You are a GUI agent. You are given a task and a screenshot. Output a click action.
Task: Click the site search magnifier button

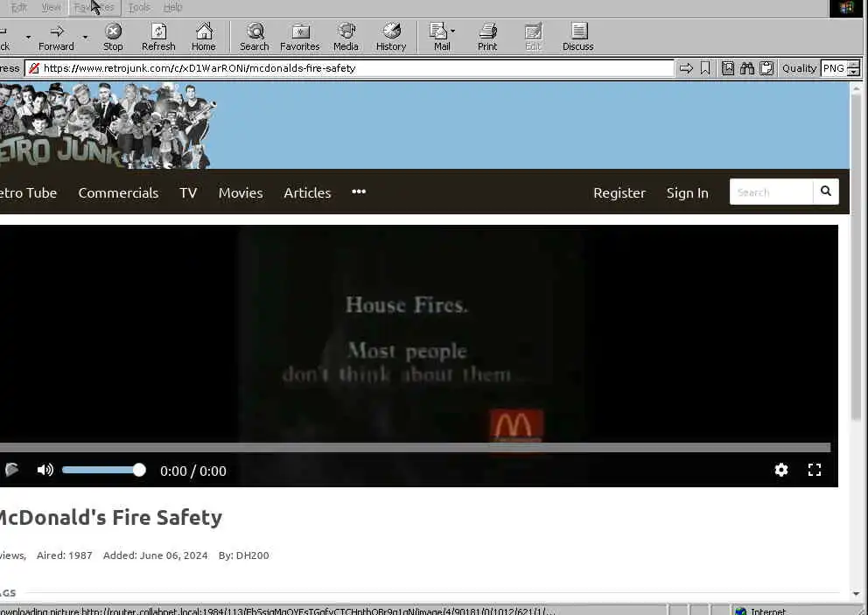[825, 192]
